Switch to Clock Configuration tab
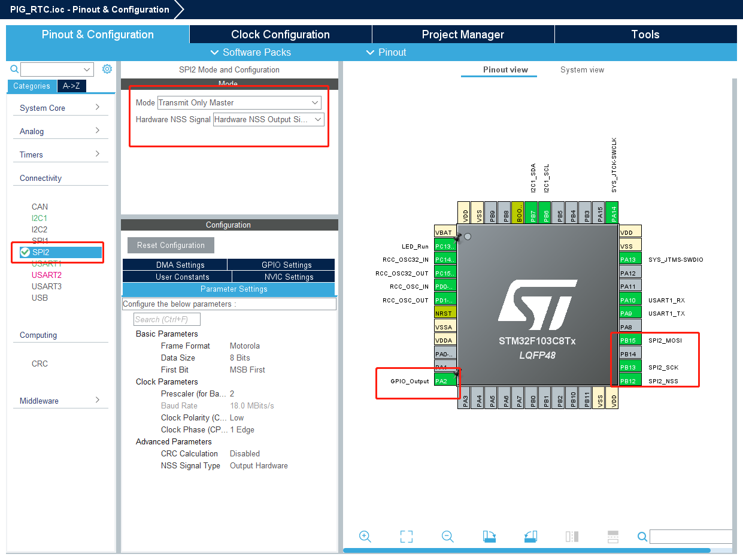 pyautogui.click(x=280, y=34)
